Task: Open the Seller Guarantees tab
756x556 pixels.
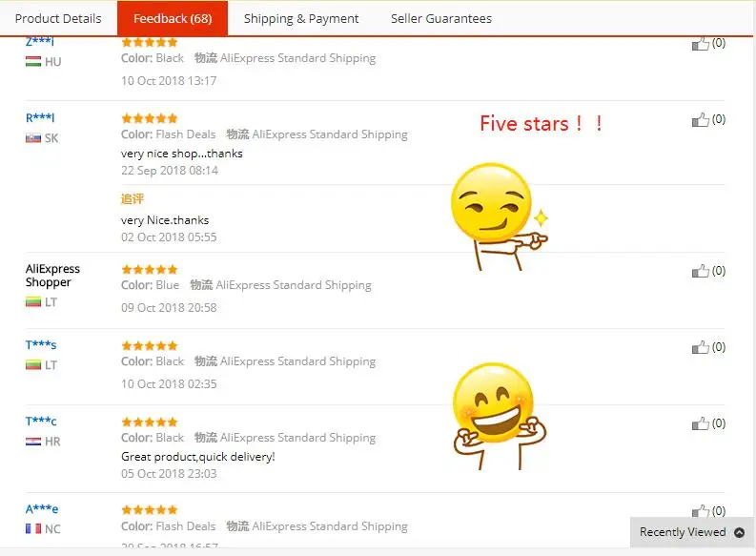Action: 441,18
